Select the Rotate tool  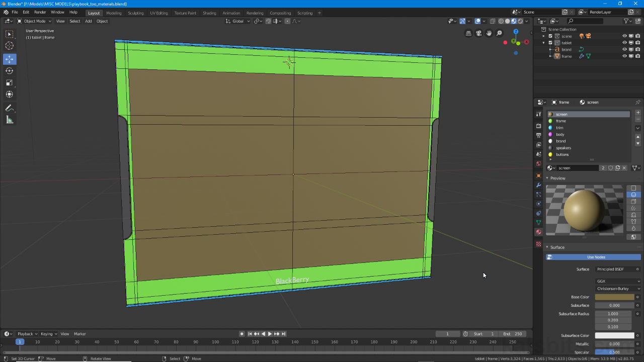click(9, 70)
